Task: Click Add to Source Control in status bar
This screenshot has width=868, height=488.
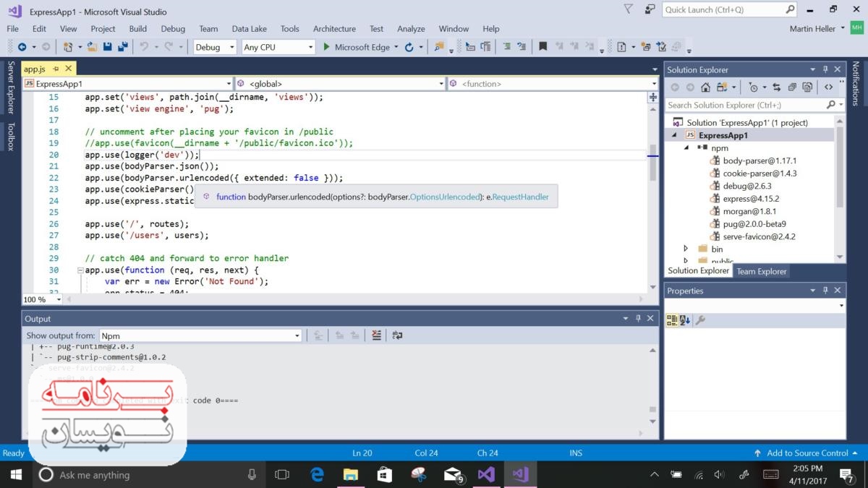Action: 807,453
